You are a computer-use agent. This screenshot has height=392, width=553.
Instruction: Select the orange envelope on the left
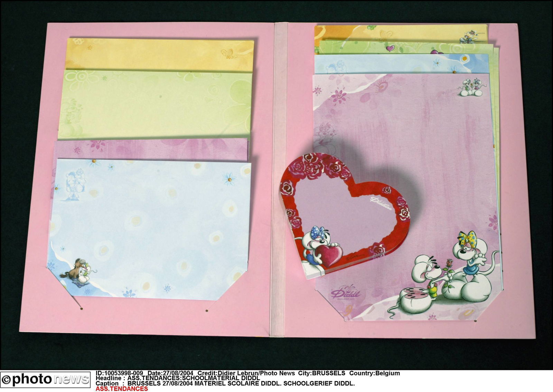[x=159, y=54]
